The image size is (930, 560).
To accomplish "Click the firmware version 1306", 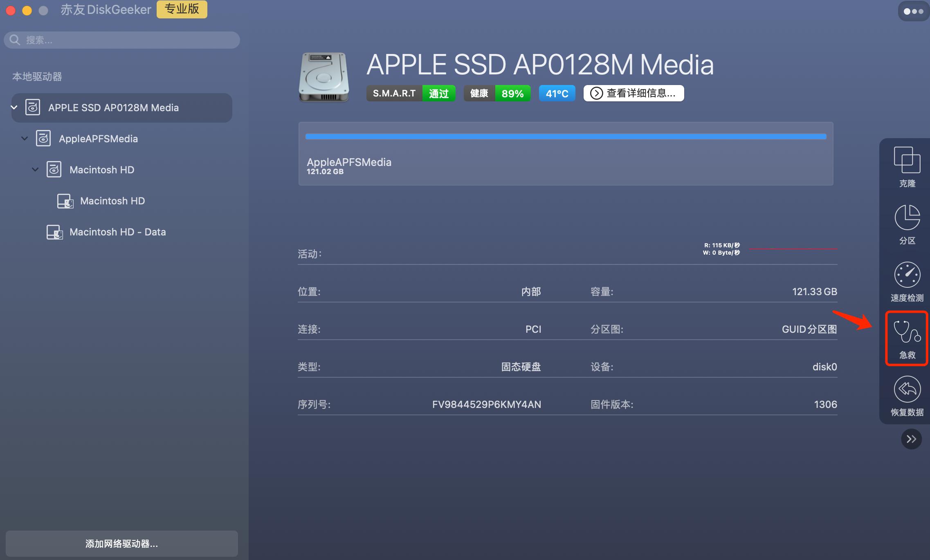I will click(x=825, y=404).
